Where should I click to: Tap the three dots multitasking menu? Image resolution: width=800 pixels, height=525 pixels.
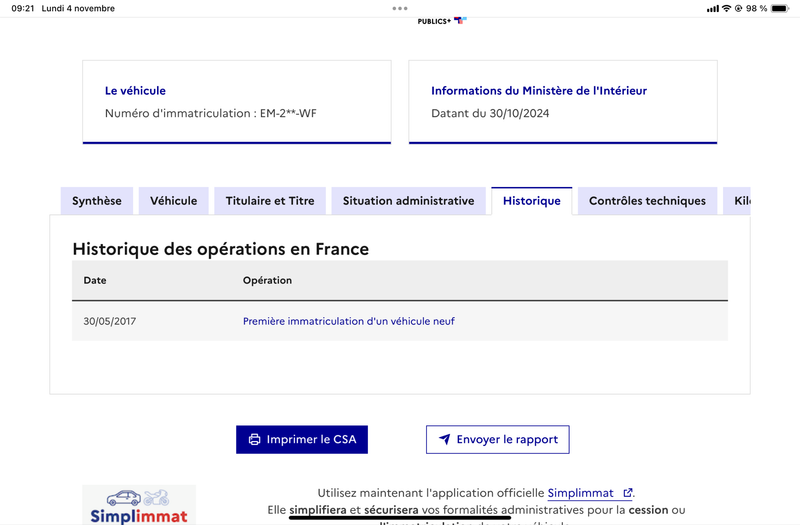[400, 8]
